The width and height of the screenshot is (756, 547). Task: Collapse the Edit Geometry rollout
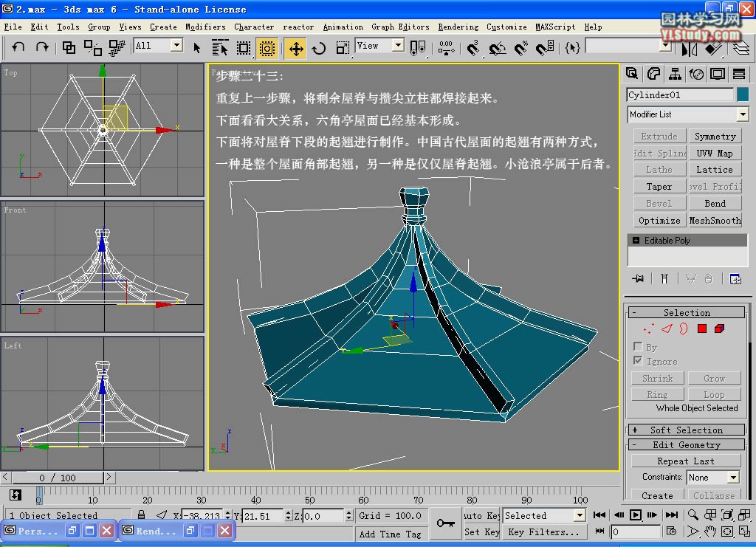pos(686,445)
